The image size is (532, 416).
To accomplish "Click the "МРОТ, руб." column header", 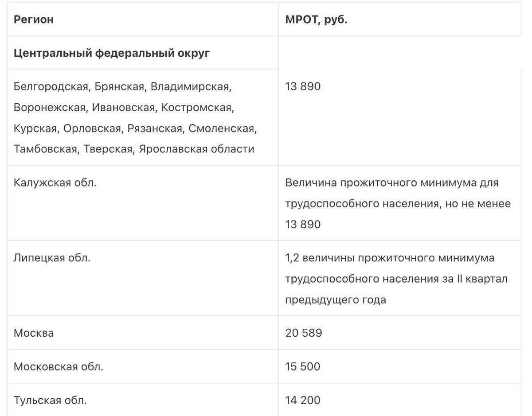I will 317,20.
